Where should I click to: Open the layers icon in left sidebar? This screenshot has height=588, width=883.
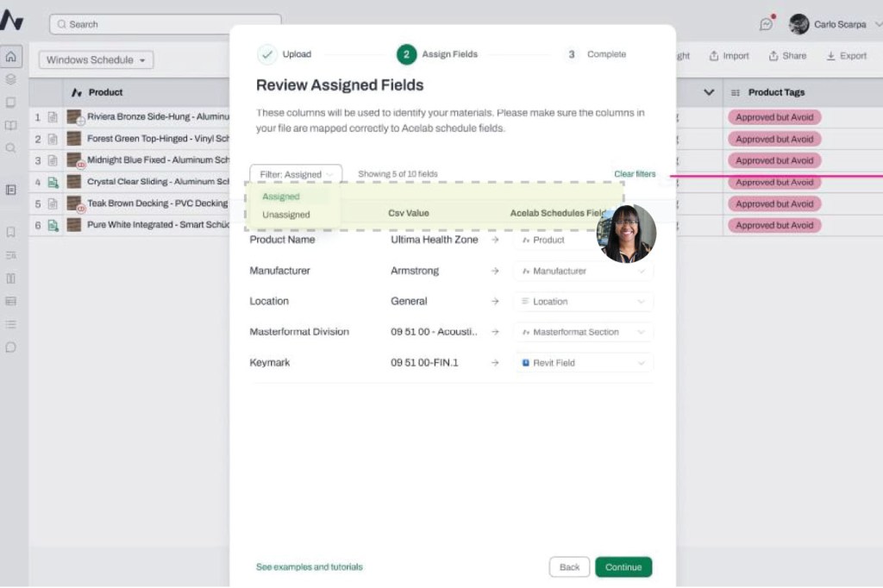tap(10, 79)
